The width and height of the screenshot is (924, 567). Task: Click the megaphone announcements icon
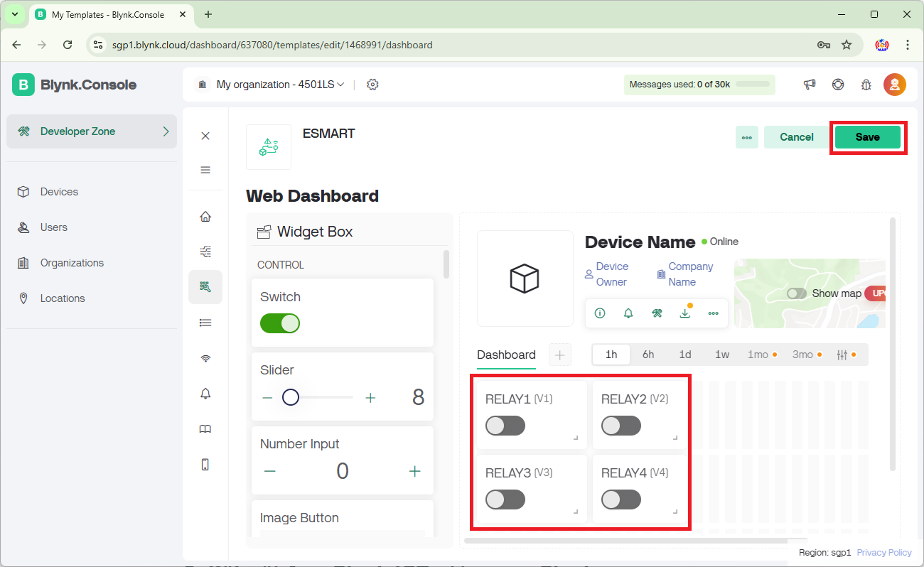[810, 85]
